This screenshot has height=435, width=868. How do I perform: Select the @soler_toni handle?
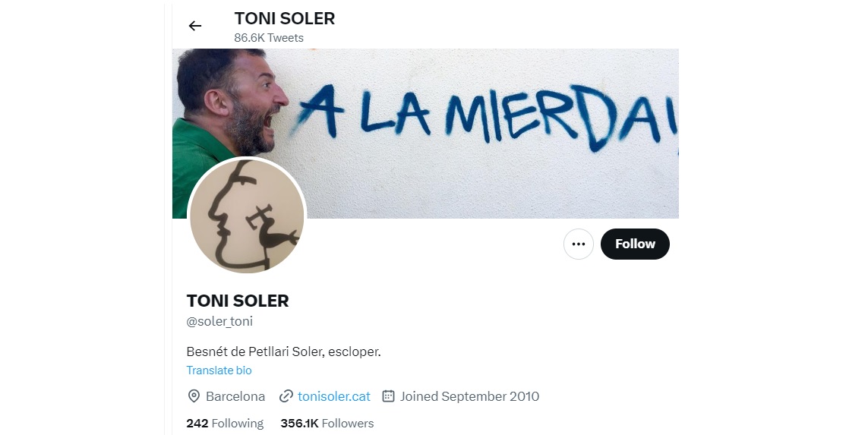pyautogui.click(x=219, y=321)
